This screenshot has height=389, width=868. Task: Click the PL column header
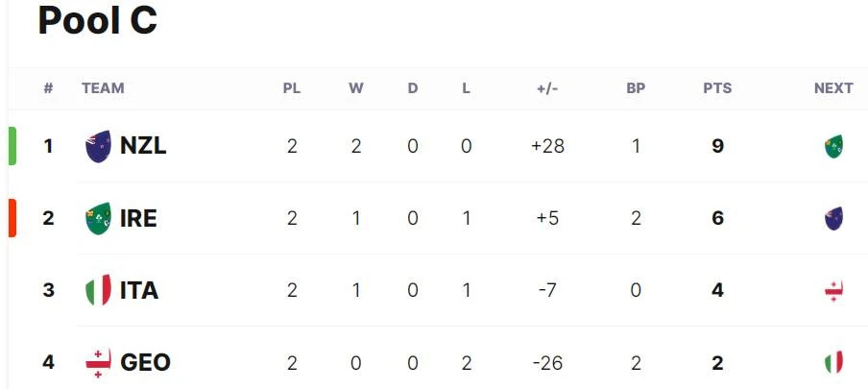[292, 88]
